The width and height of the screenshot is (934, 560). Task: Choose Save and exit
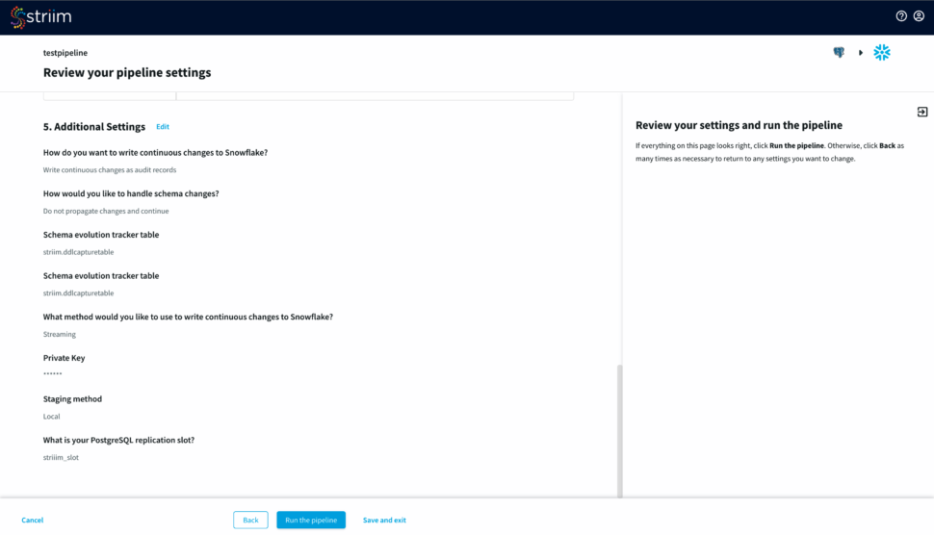pyautogui.click(x=384, y=521)
